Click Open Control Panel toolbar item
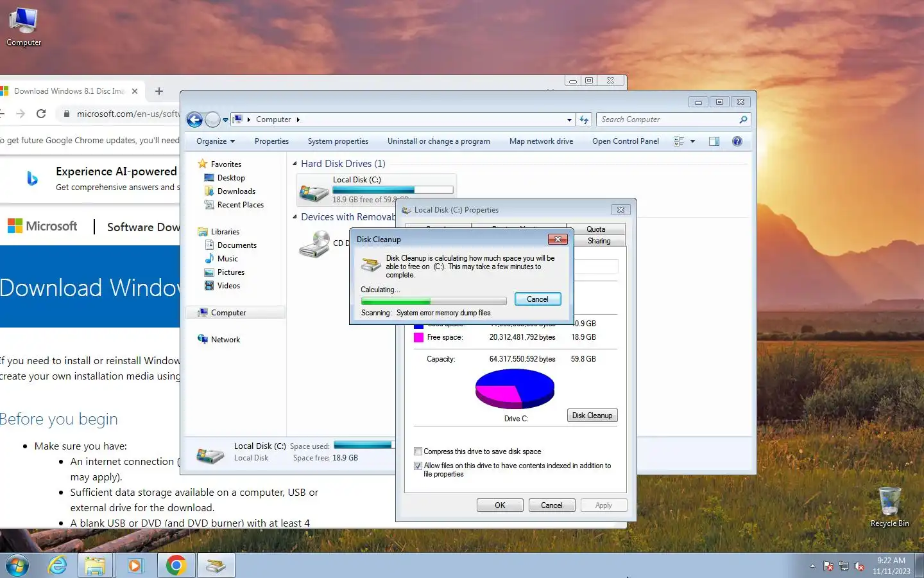 point(626,141)
